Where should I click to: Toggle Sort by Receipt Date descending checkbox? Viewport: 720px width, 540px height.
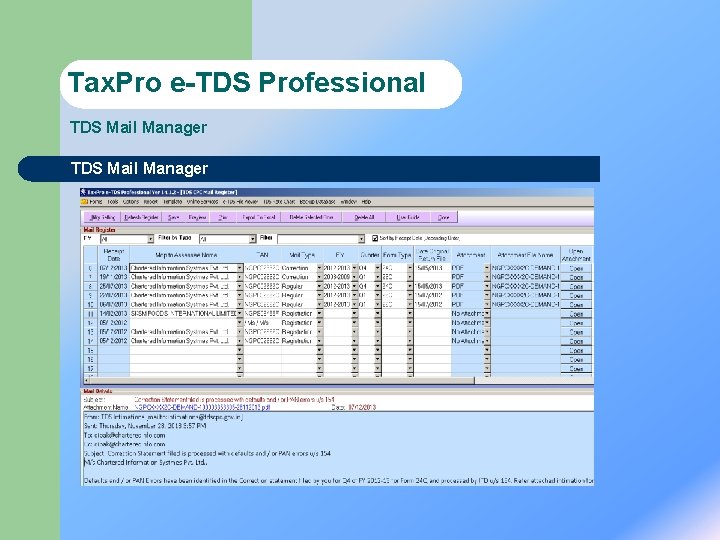(x=375, y=238)
